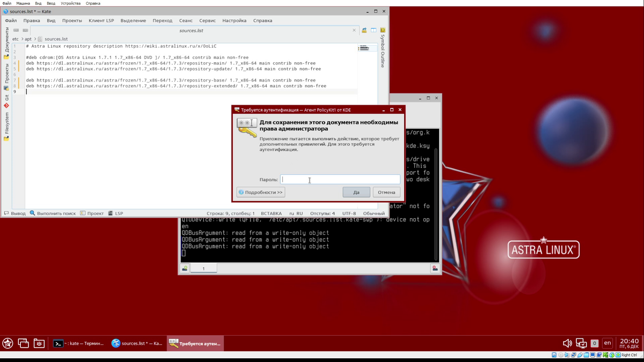Screen dimensions: 644x362
Task: Click the ru_RU dictionary language indicator
Action: click(296, 213)
